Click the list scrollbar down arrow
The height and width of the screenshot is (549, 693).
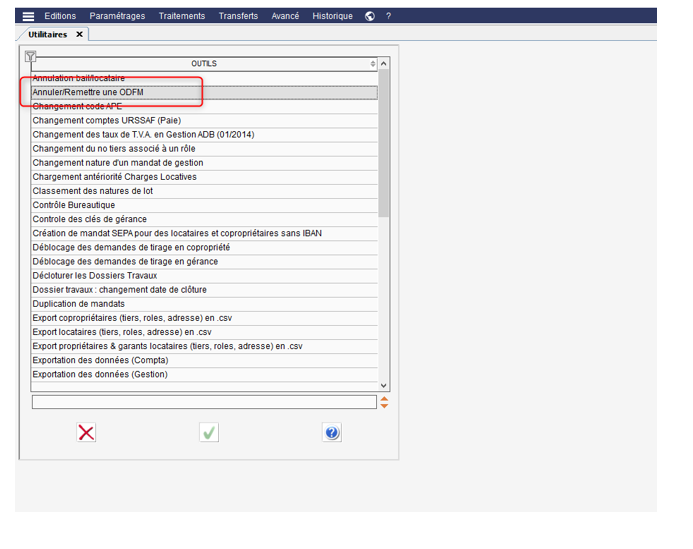[384, 385]
